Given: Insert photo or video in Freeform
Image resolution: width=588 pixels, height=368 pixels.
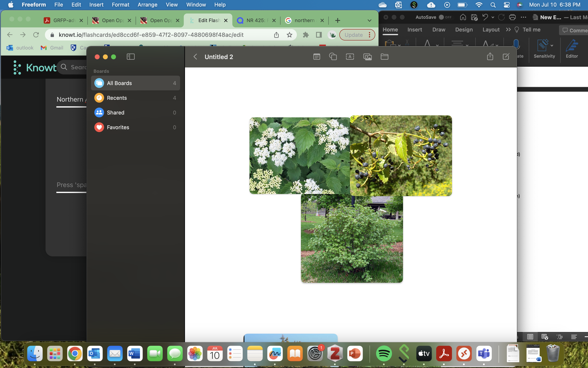Looking at the screenshot, I should [x=367, y=57].
